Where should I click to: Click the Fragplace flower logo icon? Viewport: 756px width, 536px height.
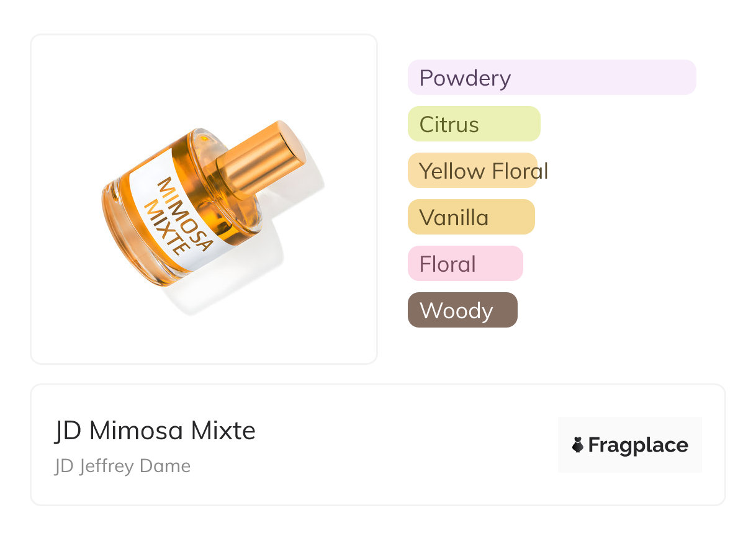coord(578,445)
